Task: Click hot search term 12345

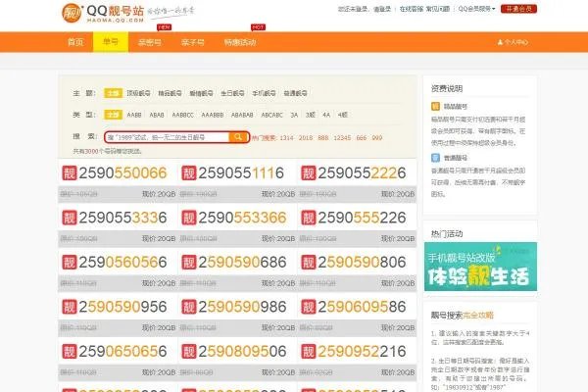Action: tap(342, 137)
